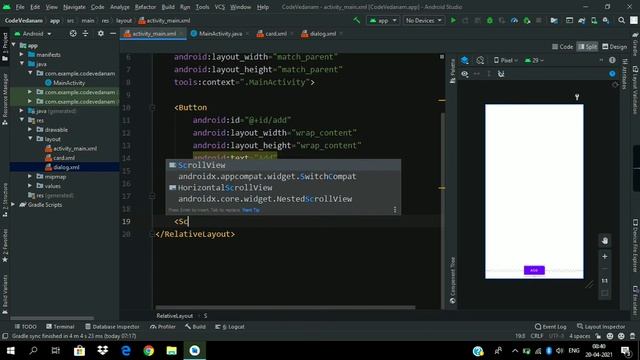Click the magnet autoconnect icon
This screenshot has height=360, width=640.
(501, 74)
